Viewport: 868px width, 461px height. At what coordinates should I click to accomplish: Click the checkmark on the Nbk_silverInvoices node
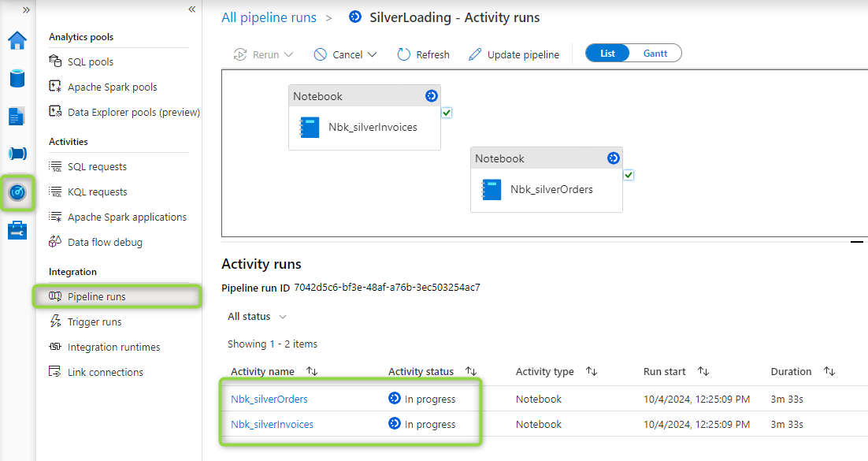click(447, 113)
